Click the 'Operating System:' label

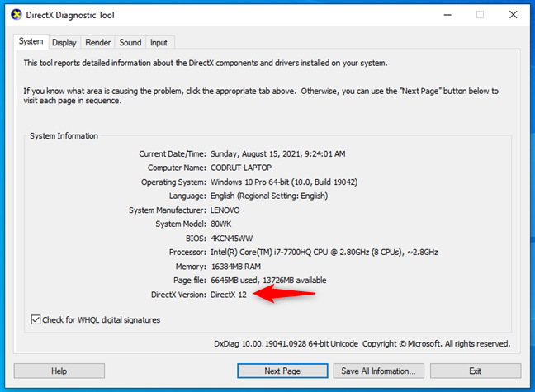coord(173,182)
